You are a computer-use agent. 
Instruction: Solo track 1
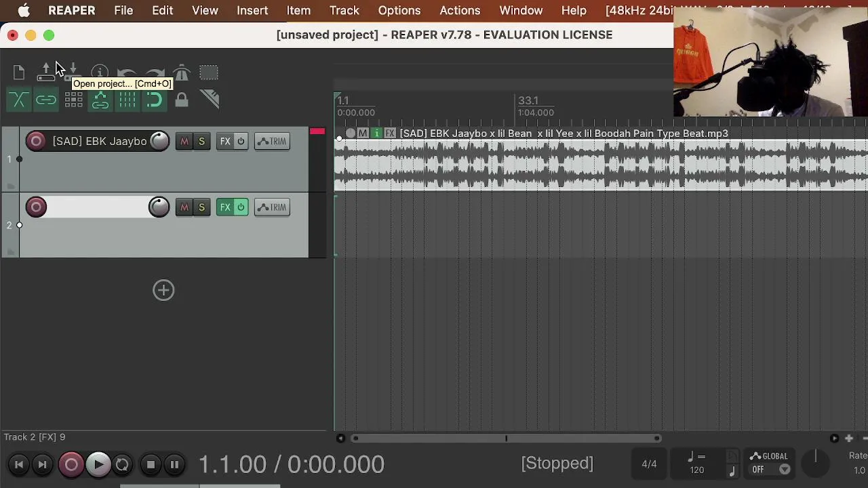(201, 141)
